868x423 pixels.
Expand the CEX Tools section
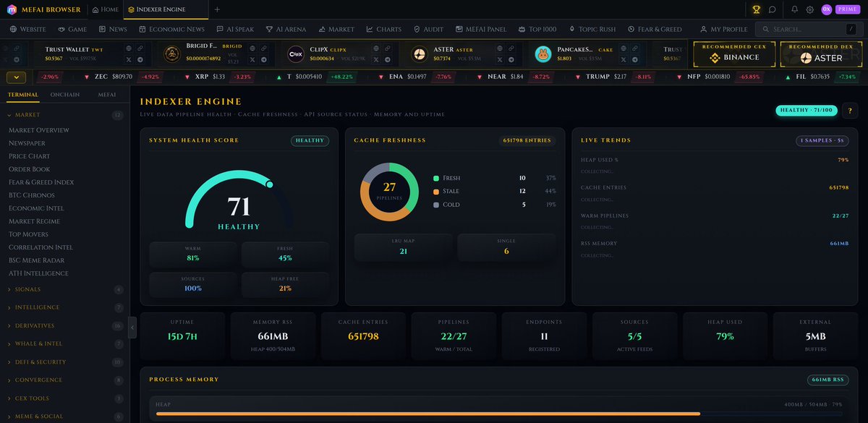pyautogui.click(x=65, y=398)
